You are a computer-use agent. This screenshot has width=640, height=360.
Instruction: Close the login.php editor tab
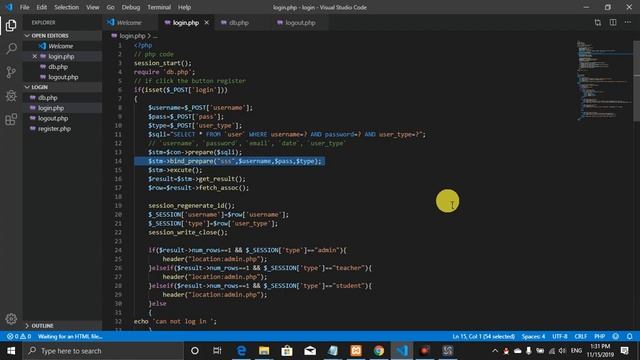(207, 22)
